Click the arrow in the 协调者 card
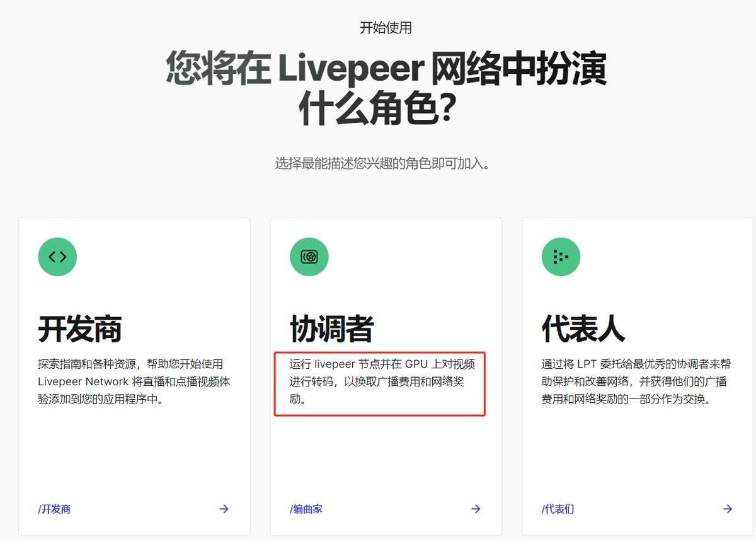This screenshot has height=541, width=756. (476, 509)
